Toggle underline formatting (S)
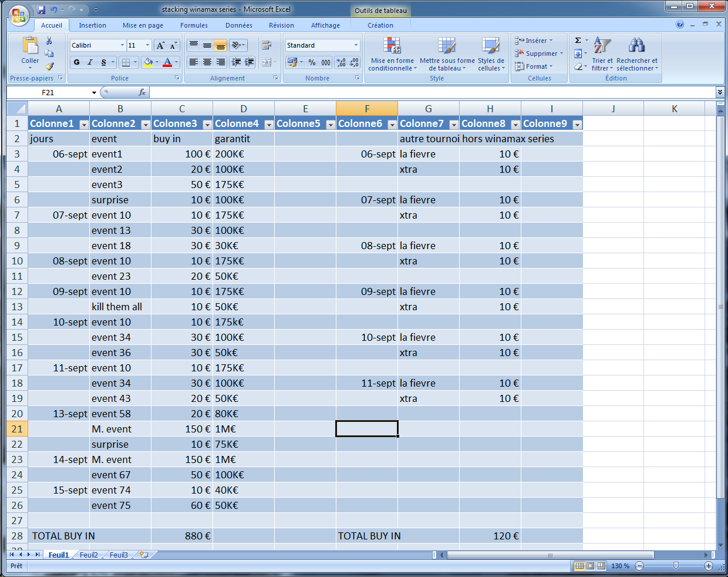 [x=103, y=62]
